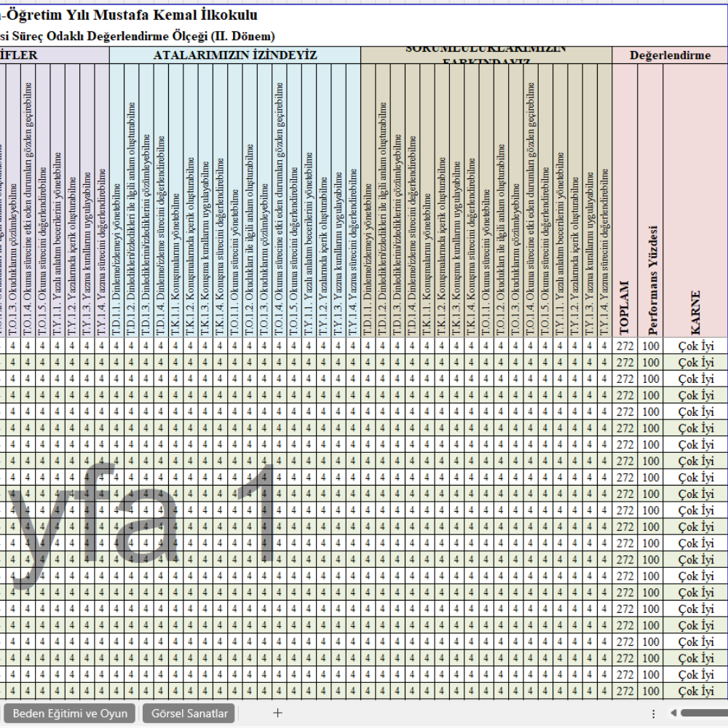Select T.Y.1.4 header under SORUMLULUKLARIMIZIN FARKINDAYIZ
Image resolution: width=728 pixels, height=728 pixels.
[604, 201]
